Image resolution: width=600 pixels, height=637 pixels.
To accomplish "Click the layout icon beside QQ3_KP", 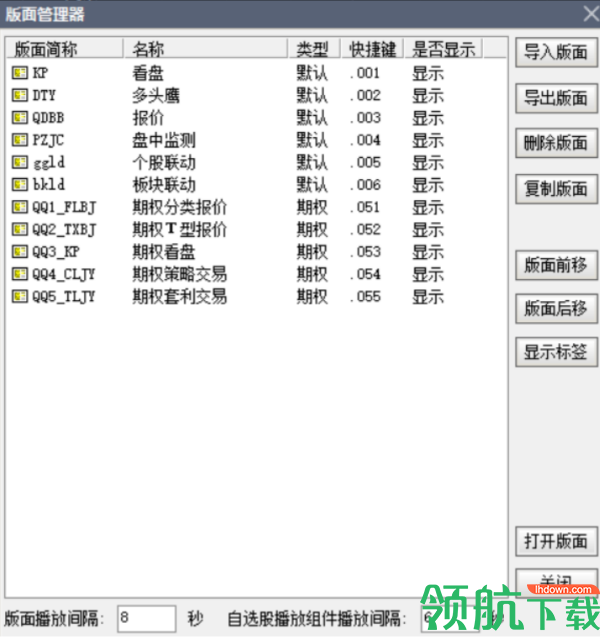I will 19,252.
